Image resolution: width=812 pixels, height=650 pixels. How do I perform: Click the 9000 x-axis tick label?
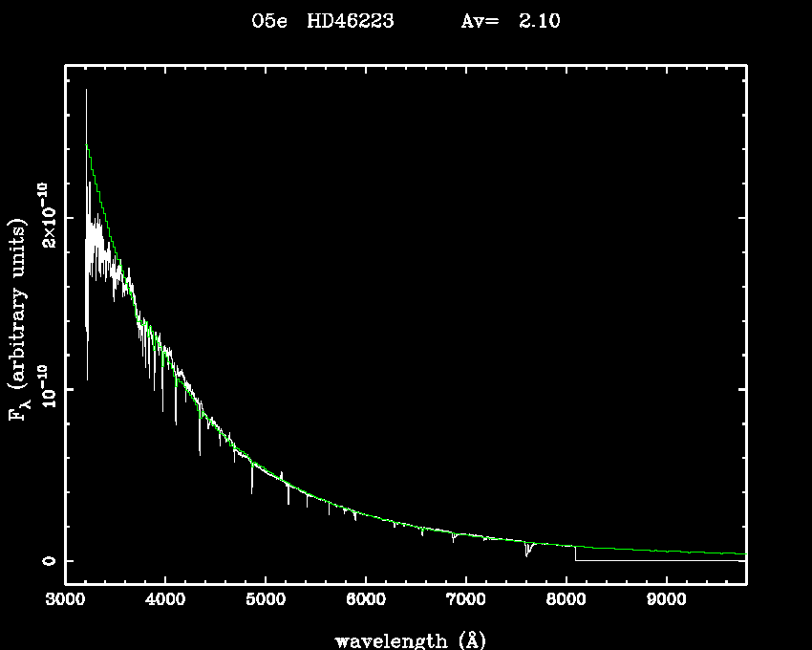666,600
